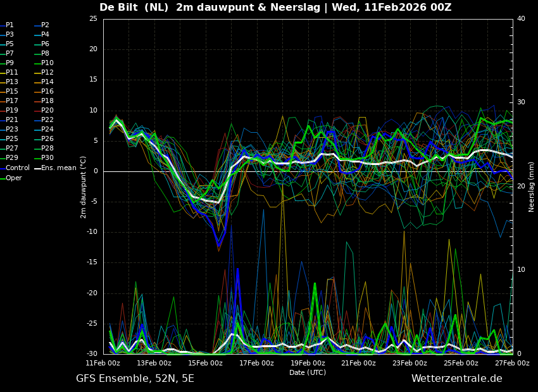538x392 pixels.
Task: Select the P4 legend entry
Action: click(x=45, y=35)
